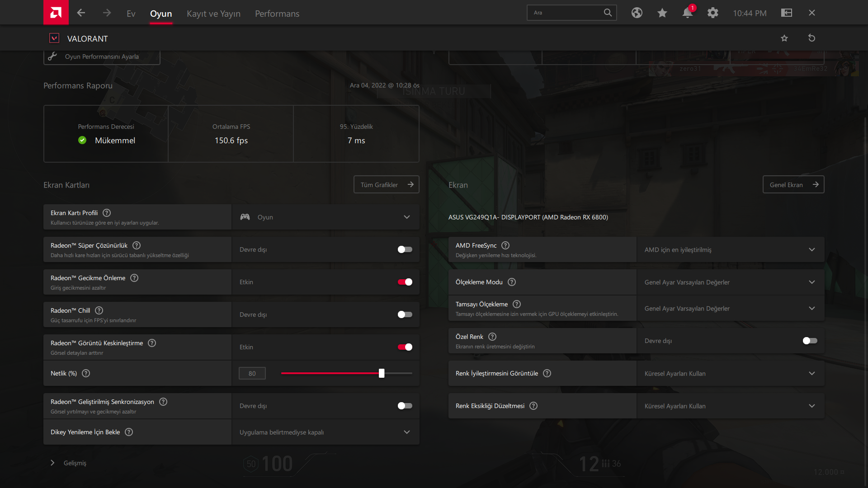Enable Radeon Süper Çözünürlük toggle
The image size is (868, 488).
[x=405, y=249]
